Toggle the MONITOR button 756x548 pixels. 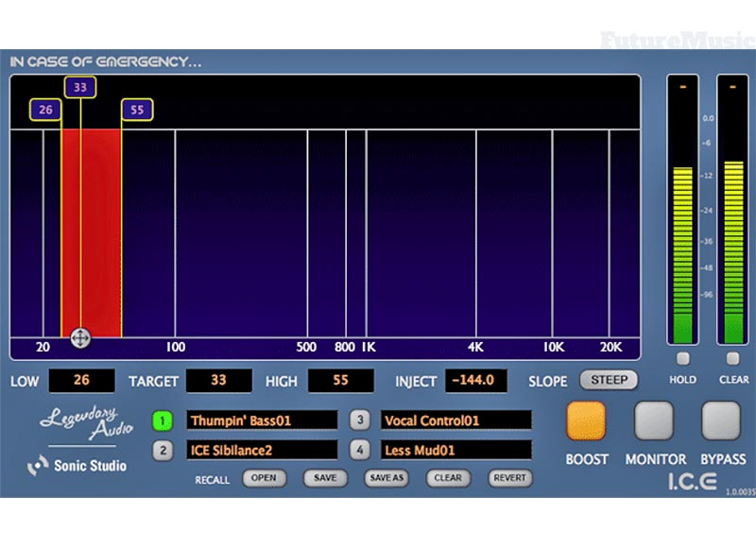(x=654, y=420)
